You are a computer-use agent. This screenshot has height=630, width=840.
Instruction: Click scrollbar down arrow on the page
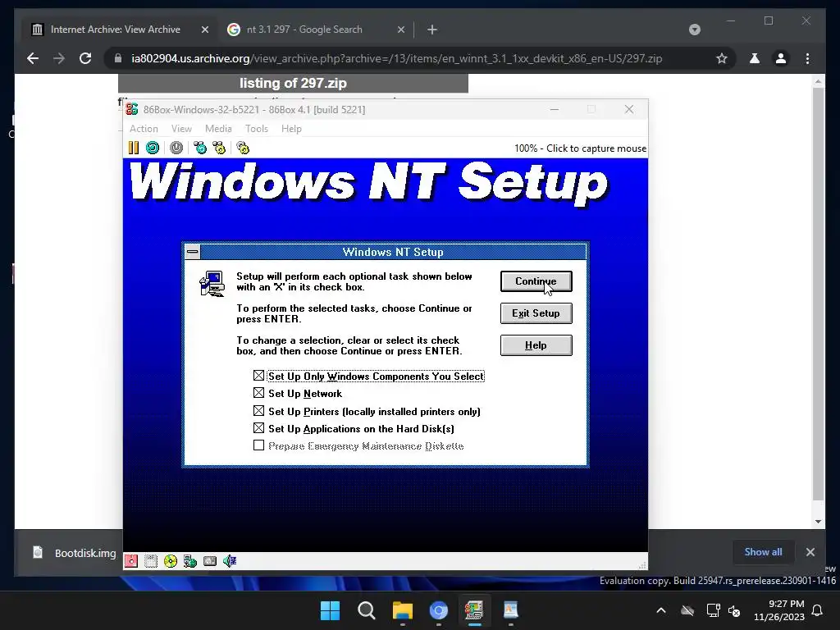(818, 521)
